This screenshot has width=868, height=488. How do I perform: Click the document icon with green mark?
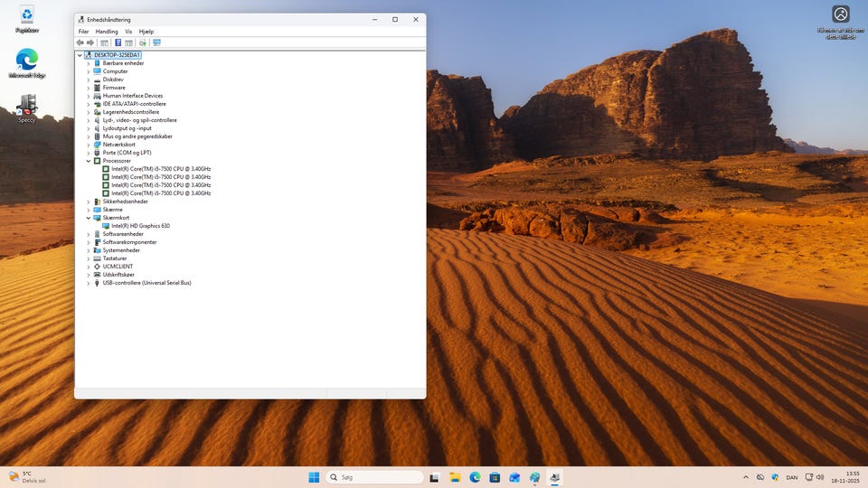[143, 42]
